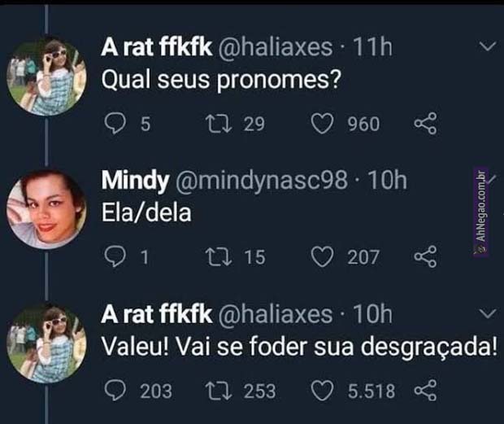Screen dimensions: 504x424
Task: Retweet the "Qual seus pronomes?" tweet
Action: point(215,124)
